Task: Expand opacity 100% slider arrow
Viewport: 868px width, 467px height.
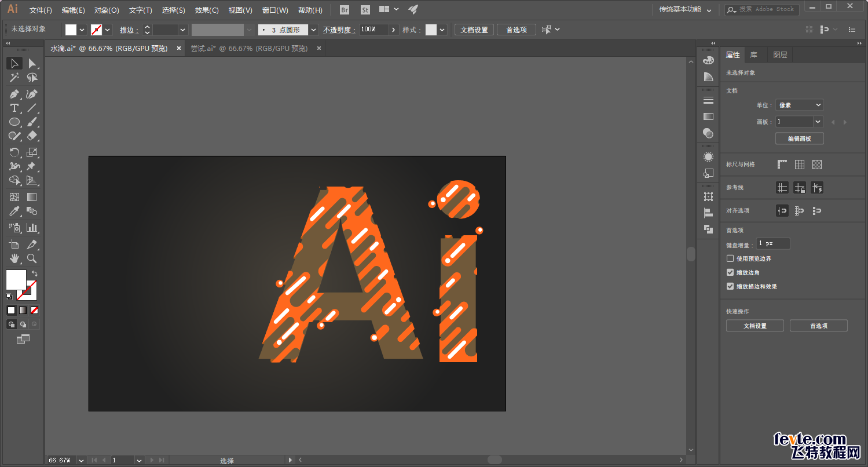Action: click(394, 30)
